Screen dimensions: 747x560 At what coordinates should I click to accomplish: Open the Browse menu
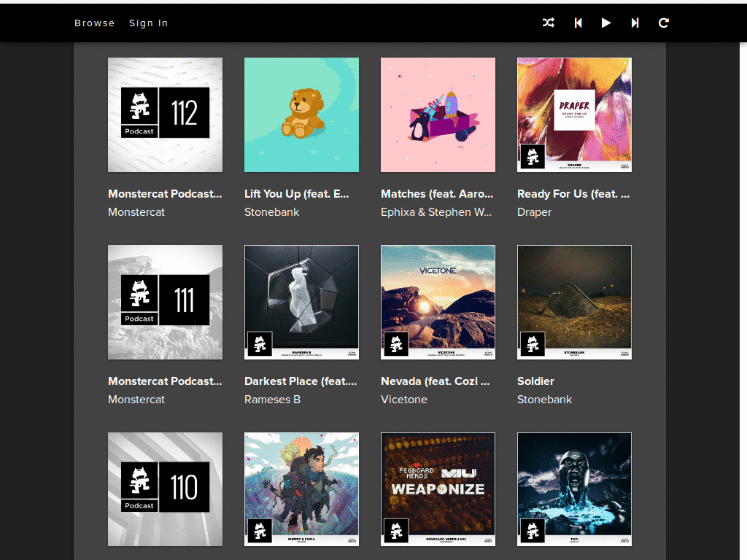click(94, 23)
